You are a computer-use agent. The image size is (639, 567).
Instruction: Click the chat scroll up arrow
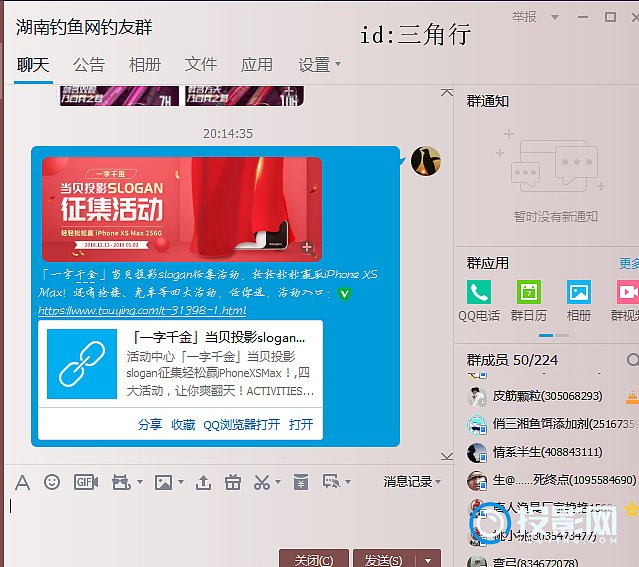pyautogui.click(x=447, y=93)
